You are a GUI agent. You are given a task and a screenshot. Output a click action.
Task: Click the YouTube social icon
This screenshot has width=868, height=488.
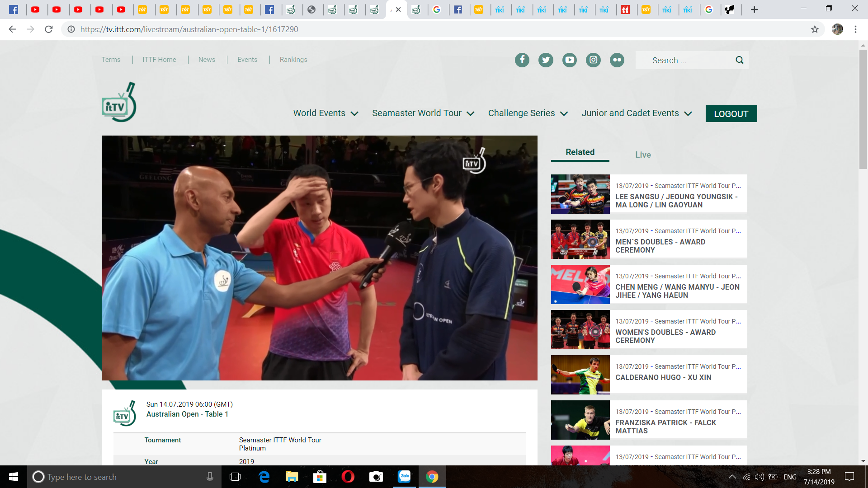click(x=570, y=60)
